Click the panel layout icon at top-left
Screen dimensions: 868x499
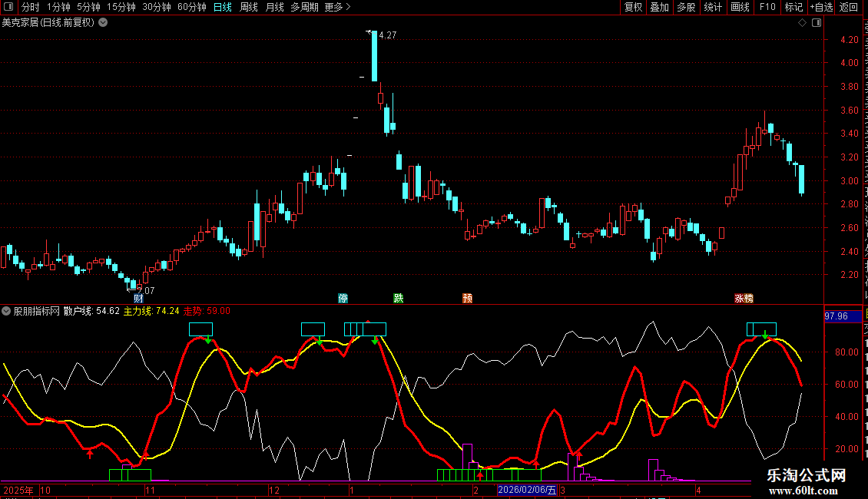pyautogui.click(x=8, y=7)
